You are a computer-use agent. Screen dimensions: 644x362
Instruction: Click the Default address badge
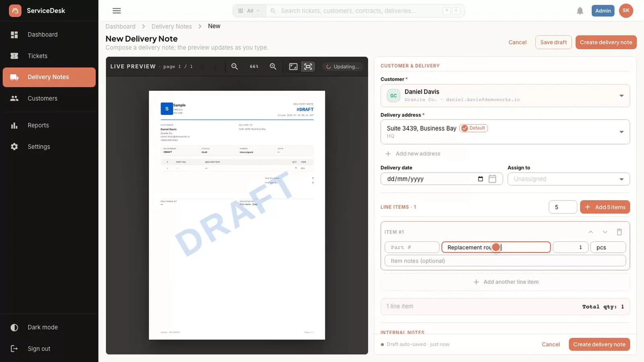474,128
